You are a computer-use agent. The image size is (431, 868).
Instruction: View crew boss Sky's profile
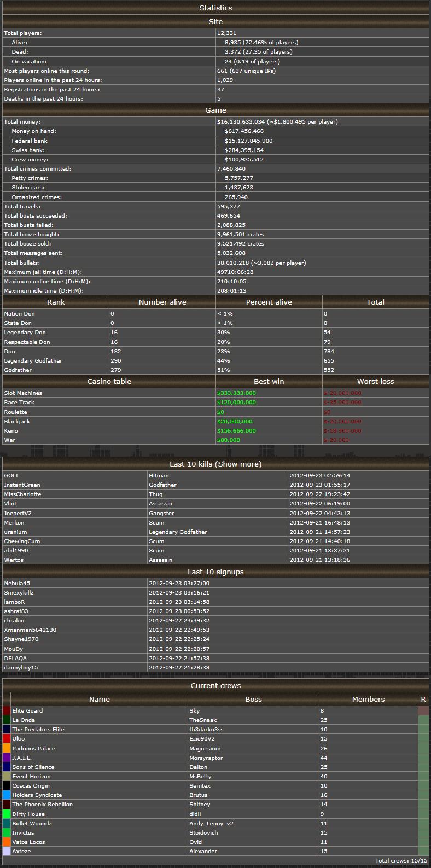(194, 711)
